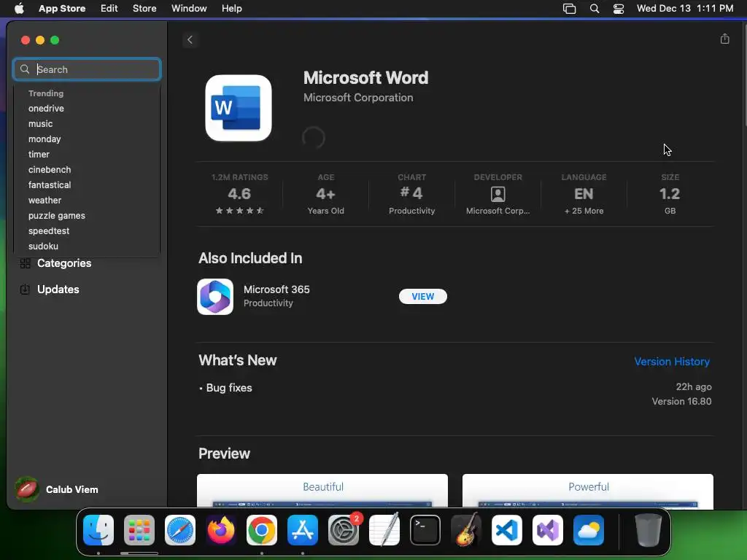747x560 pixels.
Task: Open the Powerful preview screenshot
Action: pos(588,491)
